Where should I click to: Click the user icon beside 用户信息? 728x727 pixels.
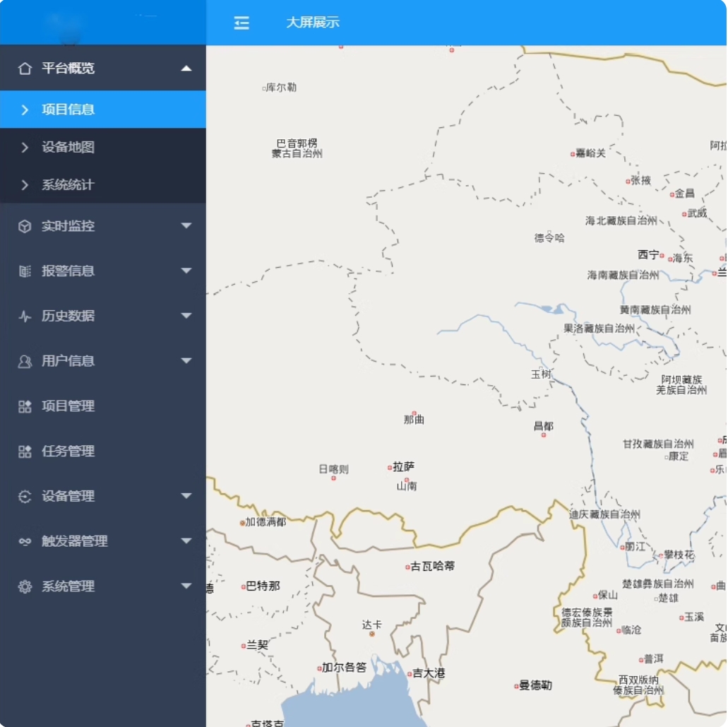click(x=25, y=362)
